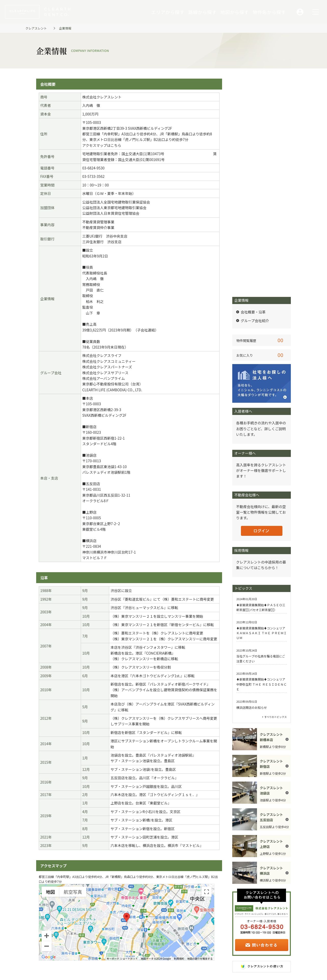Image resolution: width=327 pixels, height=980 pixels.
Task: Open topic dated 2023年09月14日 中野弥生町
Action: coord(261,684)
